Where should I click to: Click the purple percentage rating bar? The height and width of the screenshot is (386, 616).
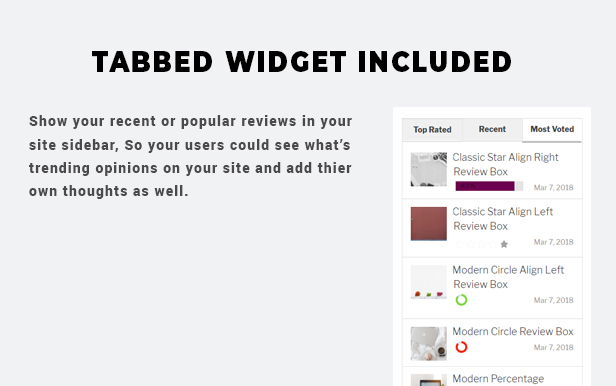[489, 186]
